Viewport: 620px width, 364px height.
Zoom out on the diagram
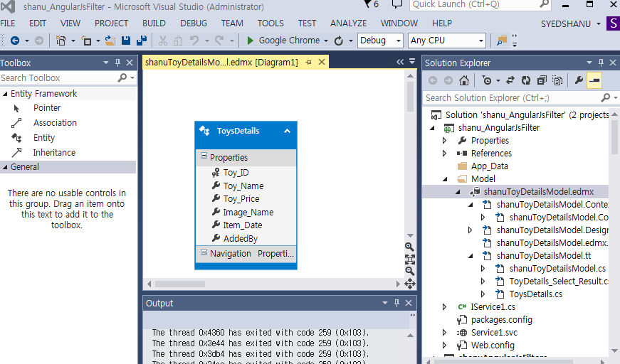point(409,272)
